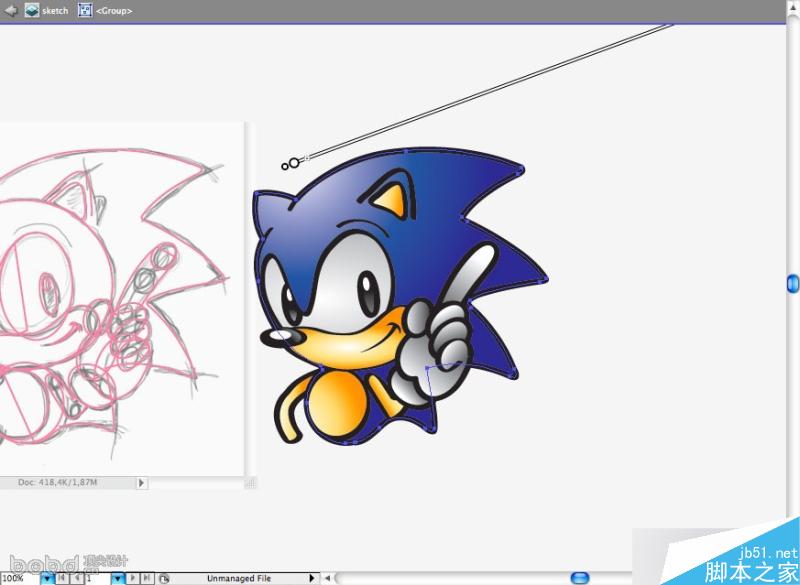Image resolution: width=800 pixels, height=585 pixels.
Task: Click Sonic's orange ear inner shape
Action: click(x=393, y=199)
